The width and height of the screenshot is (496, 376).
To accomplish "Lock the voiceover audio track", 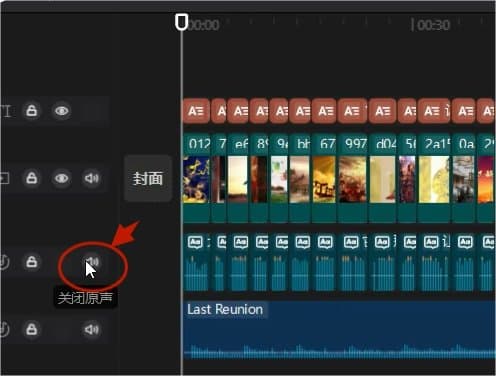I will [32, 262].
